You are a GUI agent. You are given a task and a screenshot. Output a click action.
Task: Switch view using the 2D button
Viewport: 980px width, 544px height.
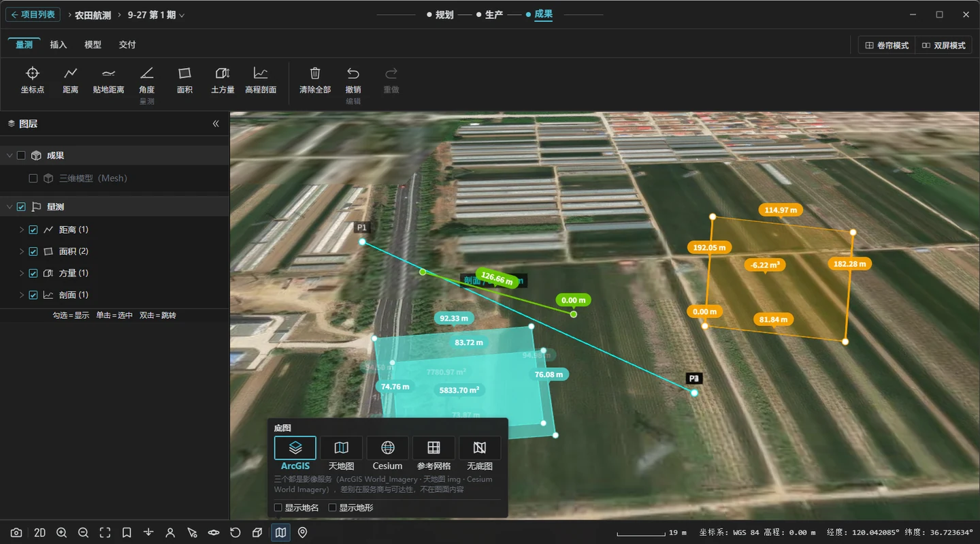tap(39, 532)
